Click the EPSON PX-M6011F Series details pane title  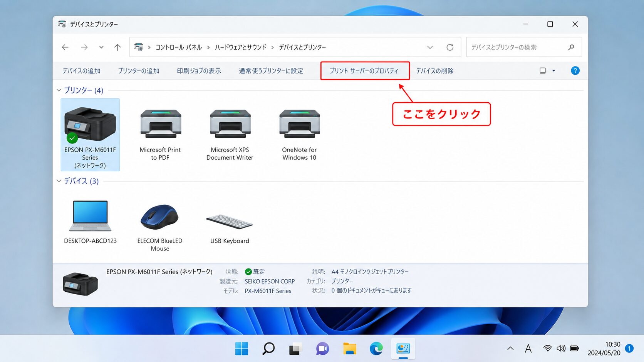[159, 272]
